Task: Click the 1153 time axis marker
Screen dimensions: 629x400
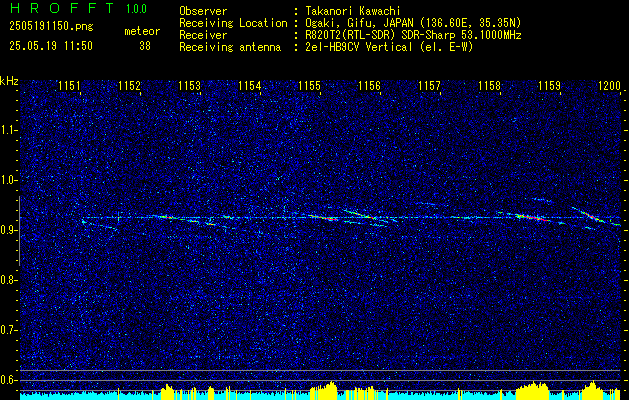Action: pos(189,86)
